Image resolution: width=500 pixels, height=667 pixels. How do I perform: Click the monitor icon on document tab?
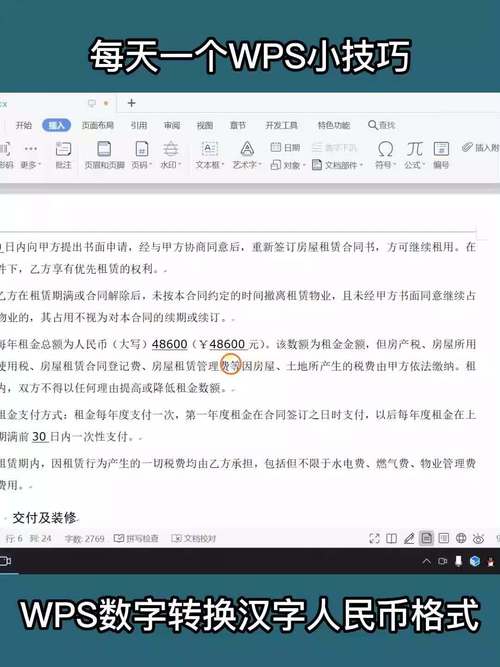click(91, 103)
